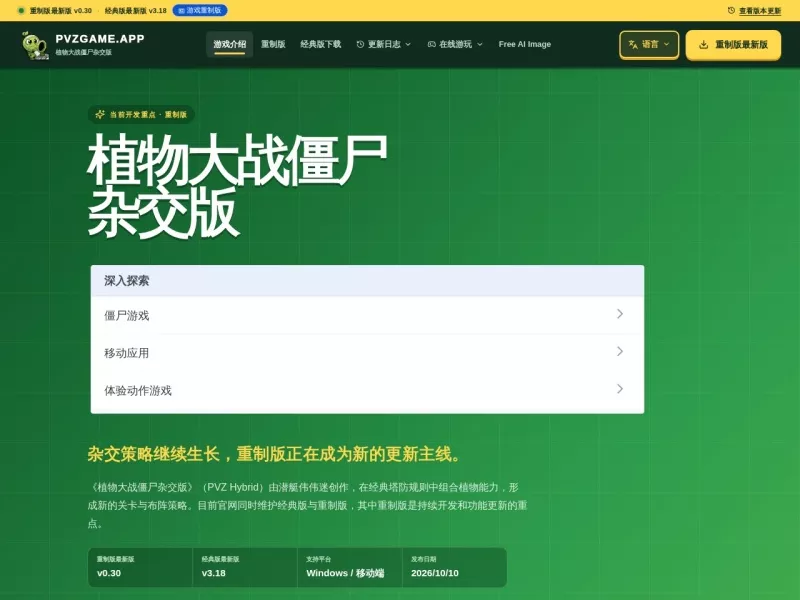Open the 语言 language dropdown arrow
This screenshot has height=600, width=800.
[x=666, y=44]
